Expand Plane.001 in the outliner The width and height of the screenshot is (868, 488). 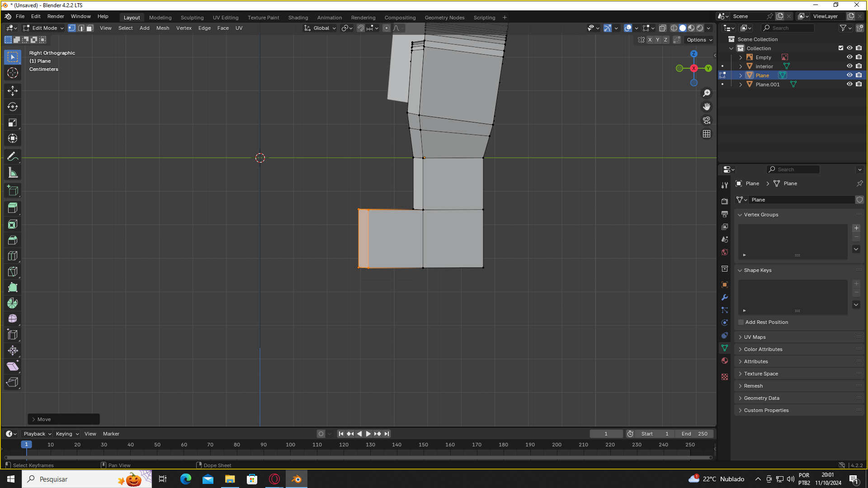741,84
